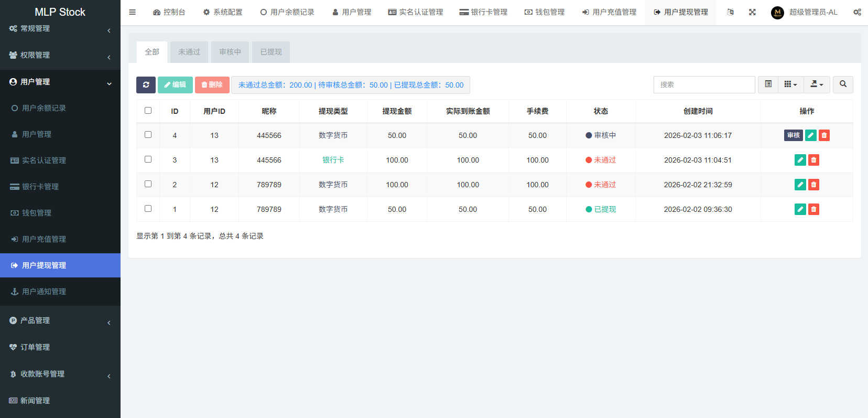Check the checkbox for record ID 2
868x418 pixels.
(x=148, y=184)
